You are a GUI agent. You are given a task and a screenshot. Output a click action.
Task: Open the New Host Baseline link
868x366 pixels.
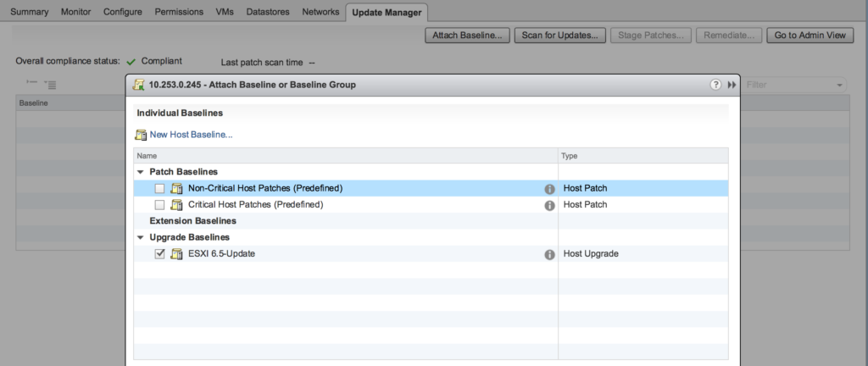click(x=191, y=135)
